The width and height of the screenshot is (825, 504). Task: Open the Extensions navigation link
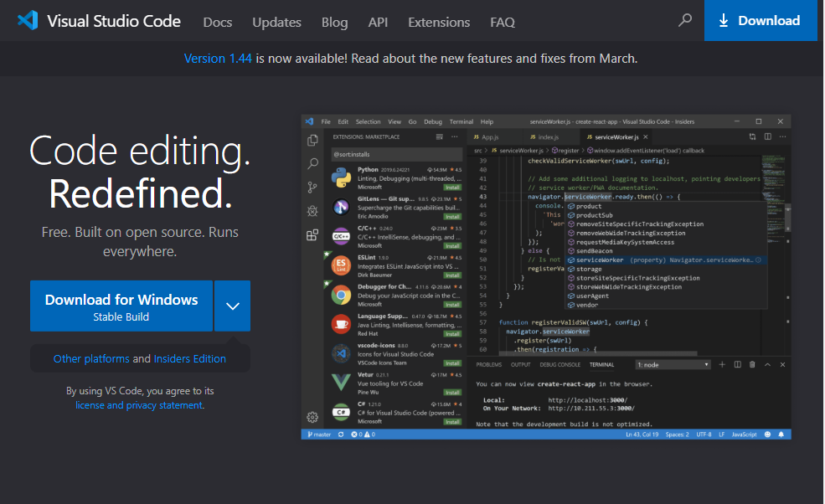point(439,22)
